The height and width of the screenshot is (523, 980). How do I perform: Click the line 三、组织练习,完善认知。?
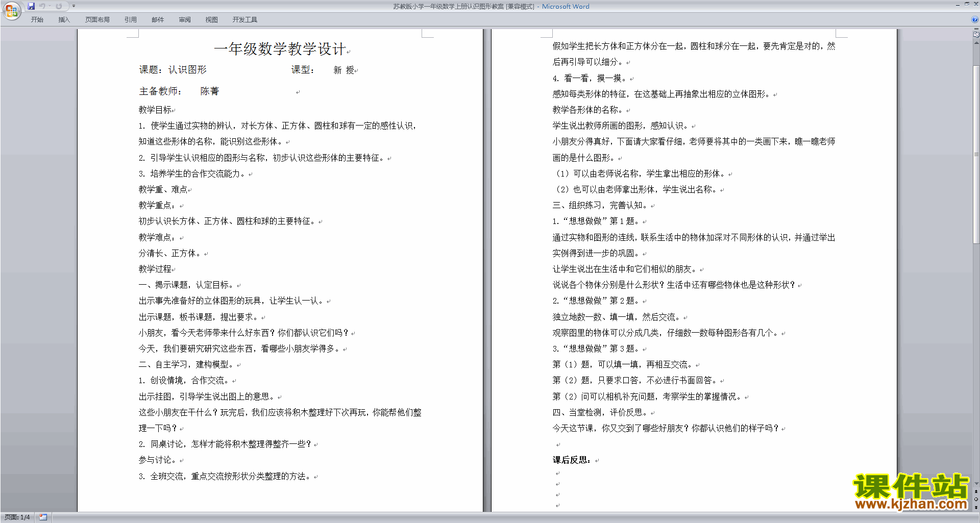point(601,205)
